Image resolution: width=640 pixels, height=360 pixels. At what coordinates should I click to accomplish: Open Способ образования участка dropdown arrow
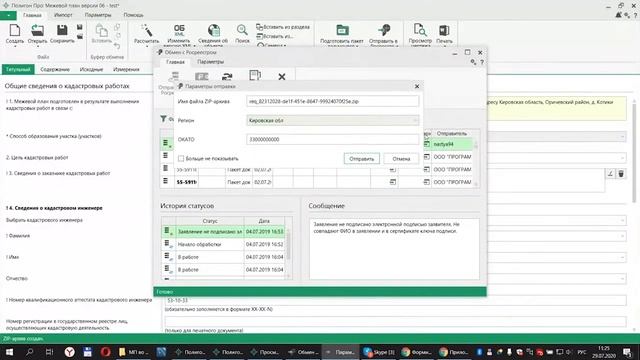(x=622, y=136)
